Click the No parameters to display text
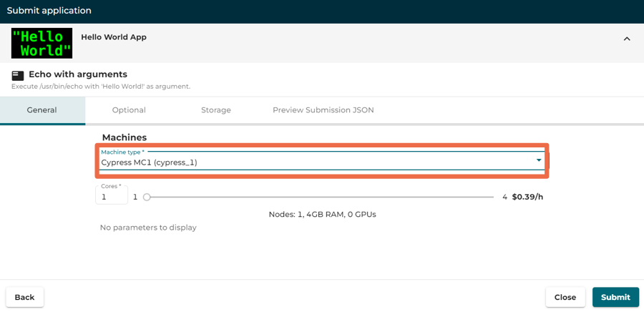Image resolution: width=644 pixels, height=312 pixels. tap(148, 228)
